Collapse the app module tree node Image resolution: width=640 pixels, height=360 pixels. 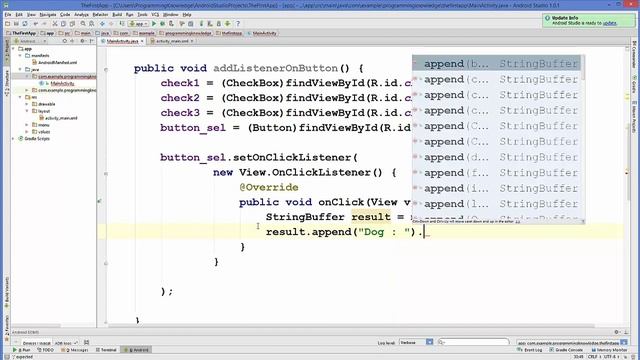coord(13,49)
